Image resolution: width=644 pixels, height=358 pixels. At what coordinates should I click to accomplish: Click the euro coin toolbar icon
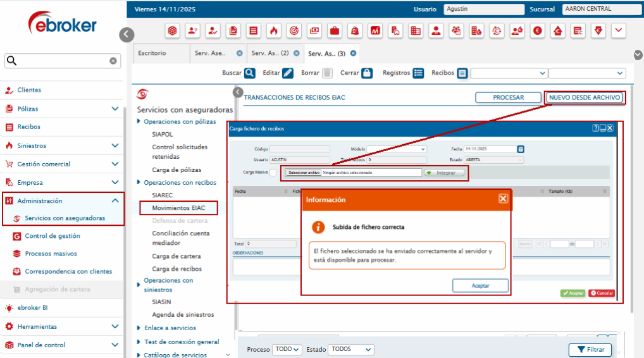pyautogui.click(x=538, y=30)
